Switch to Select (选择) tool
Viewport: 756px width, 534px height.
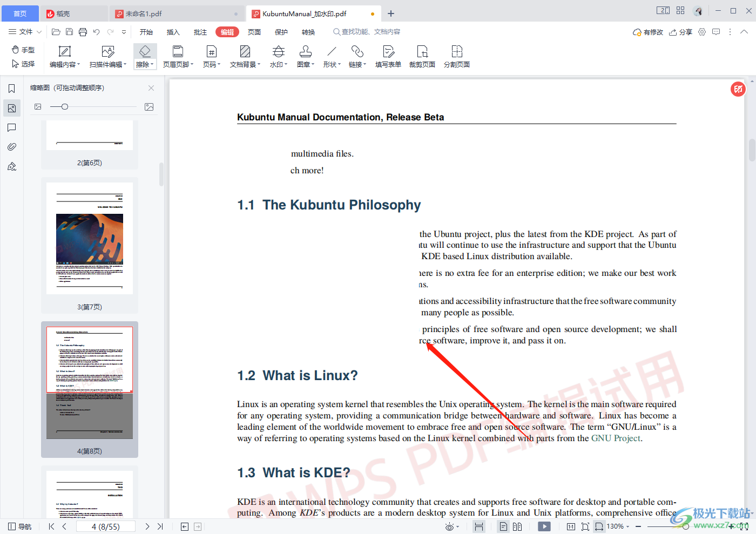pos(23,64)
